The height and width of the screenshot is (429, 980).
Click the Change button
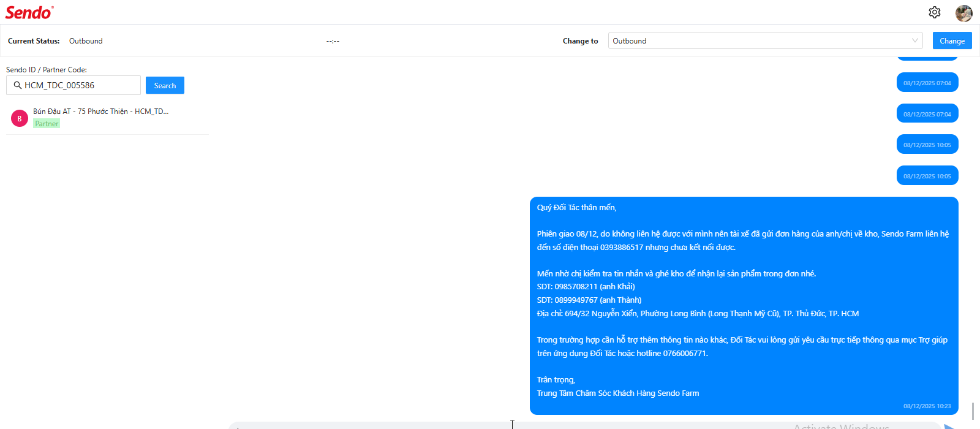coord(952,40)
